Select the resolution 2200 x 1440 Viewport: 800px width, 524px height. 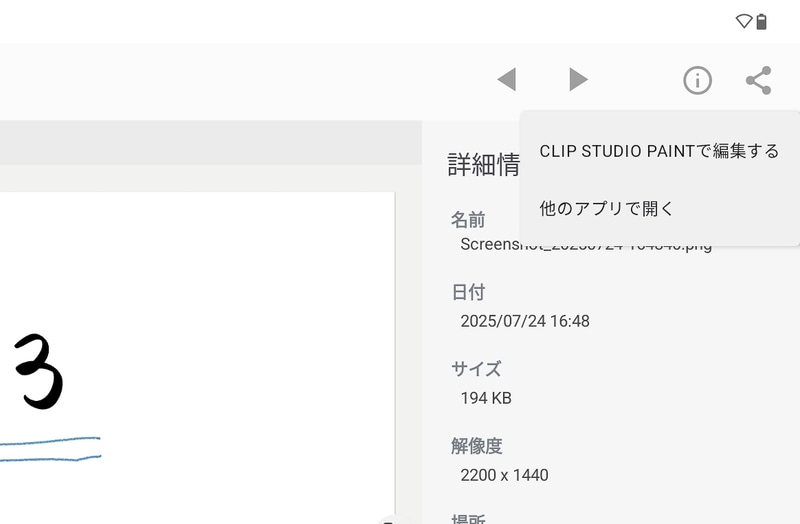tap(504, 475)
